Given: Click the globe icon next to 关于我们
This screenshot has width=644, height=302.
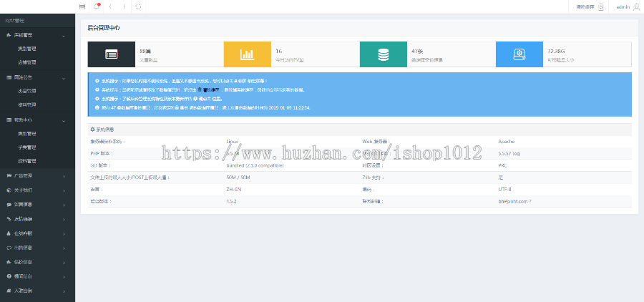Looking at the screenshot, I should click(9, 190).
